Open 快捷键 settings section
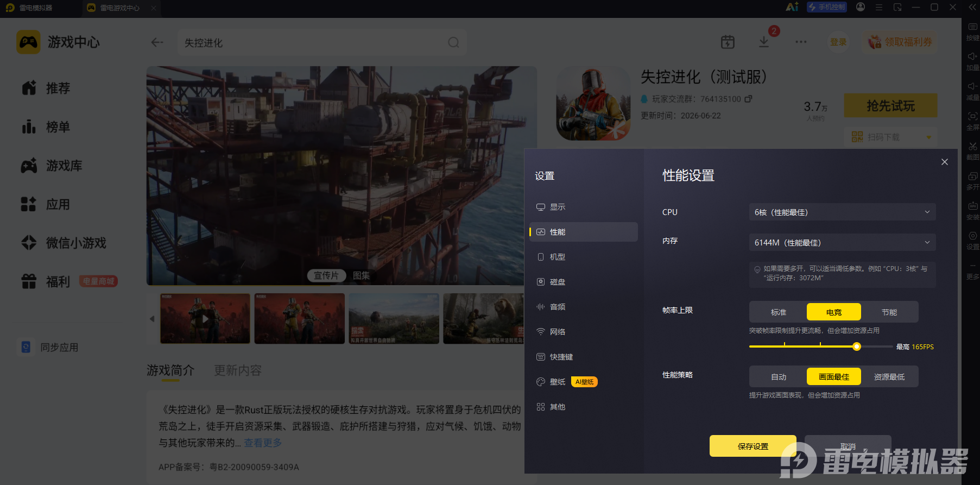Screen dimensions: 980x485 point(584,357)
